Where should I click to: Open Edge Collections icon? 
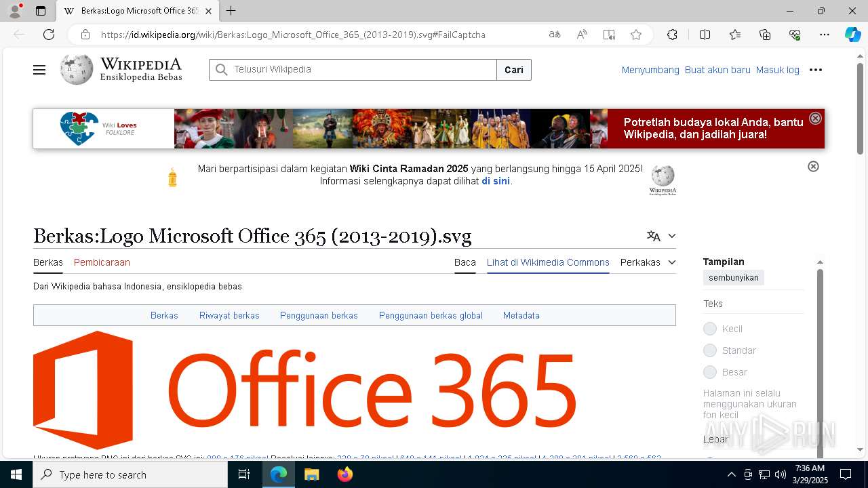pyautogui.click(x=765, y=35)
